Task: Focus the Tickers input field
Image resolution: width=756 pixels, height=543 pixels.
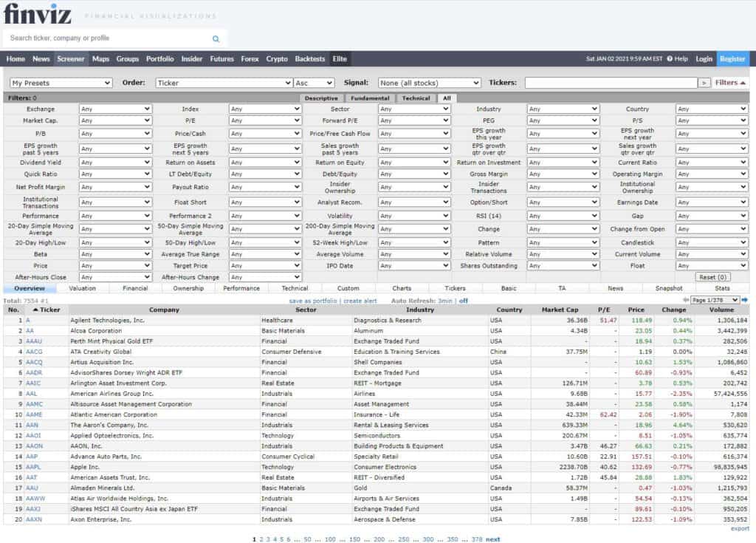Action: (611, 83)
